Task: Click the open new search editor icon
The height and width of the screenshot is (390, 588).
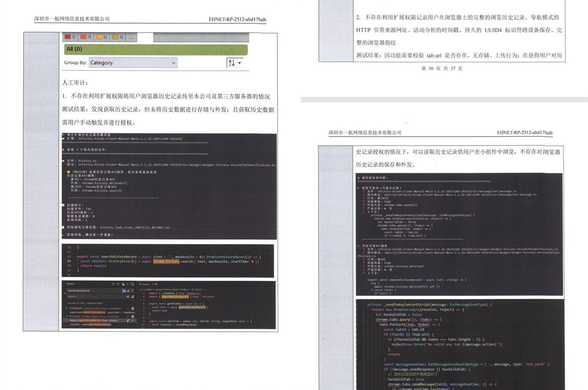Action: coord(123,284)
